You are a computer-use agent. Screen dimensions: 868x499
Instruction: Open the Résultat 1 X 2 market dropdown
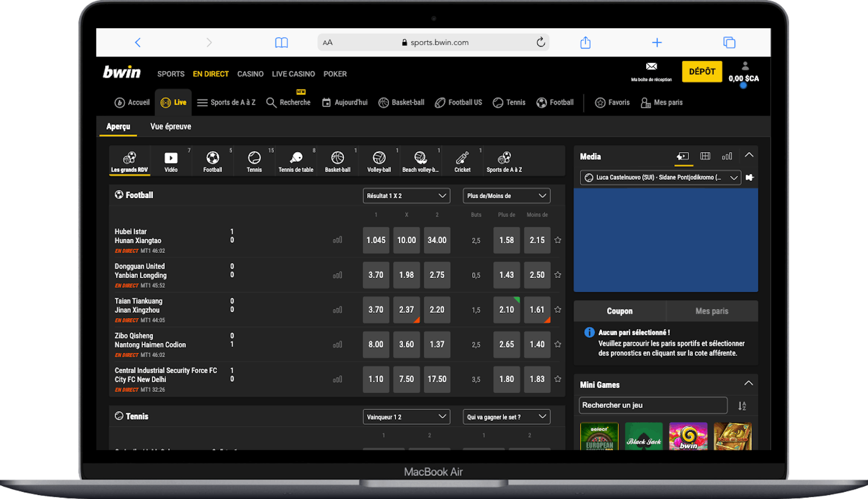(406, 195)
